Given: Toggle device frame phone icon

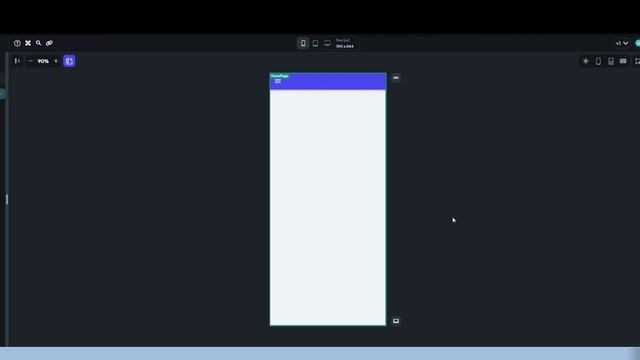Looking at the screenshot, I should (x=598, y=61).
